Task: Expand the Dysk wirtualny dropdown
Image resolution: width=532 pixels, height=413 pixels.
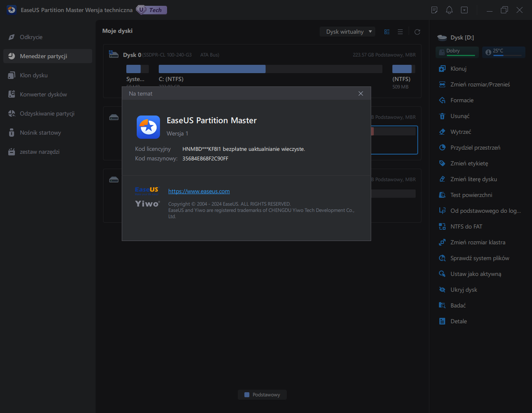Action: (348, 31)
